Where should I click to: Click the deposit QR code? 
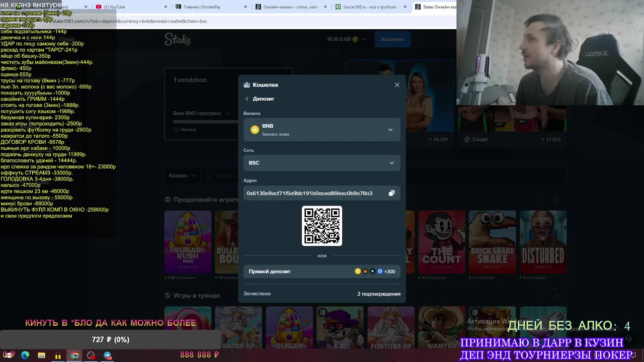[322, 226]
